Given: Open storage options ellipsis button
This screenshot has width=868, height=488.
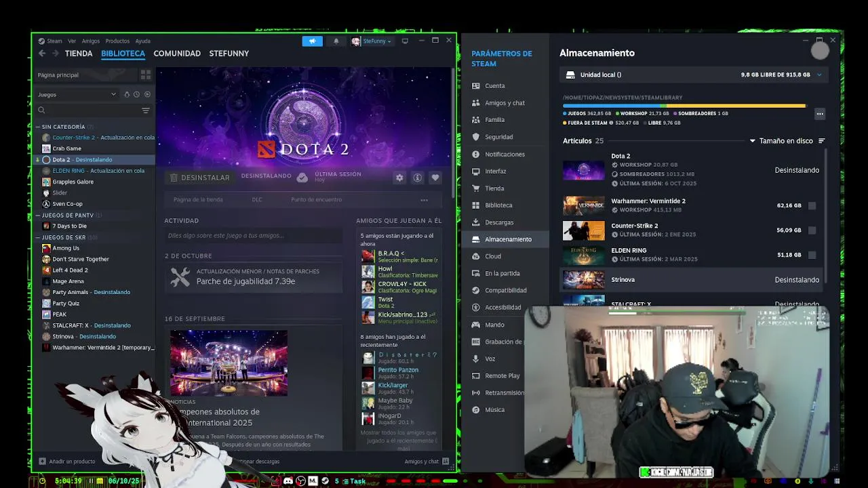Looking at the screenshot, I should (x=820, y=114).
